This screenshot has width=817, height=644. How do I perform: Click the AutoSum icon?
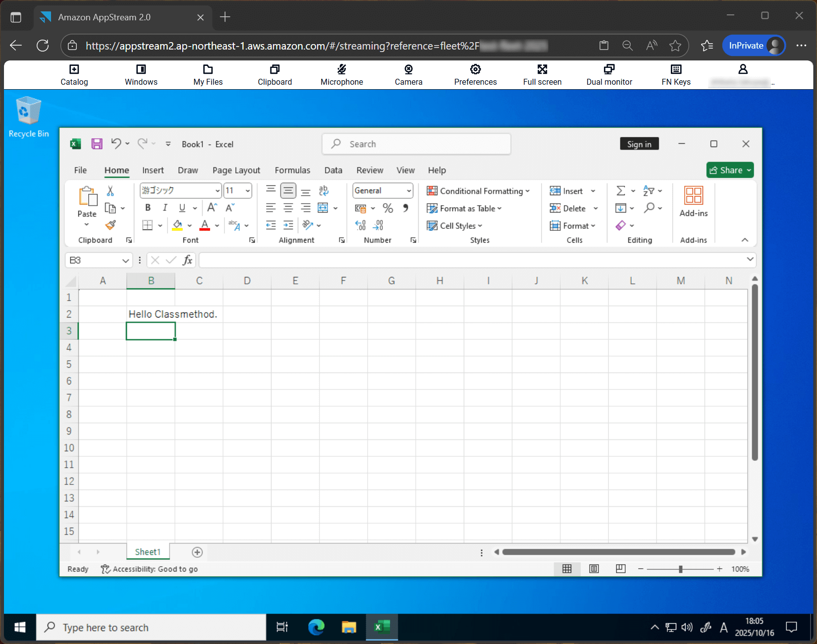pyautogui.click(x=621, y=190)
